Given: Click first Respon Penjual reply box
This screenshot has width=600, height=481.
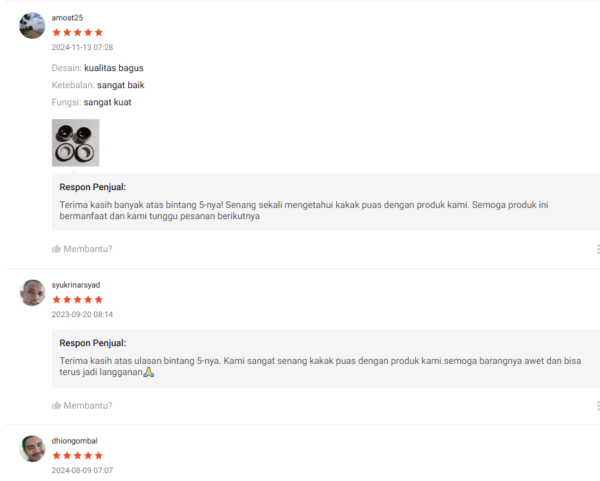Looking at the screenshot, I should click(x=326, y=202).
